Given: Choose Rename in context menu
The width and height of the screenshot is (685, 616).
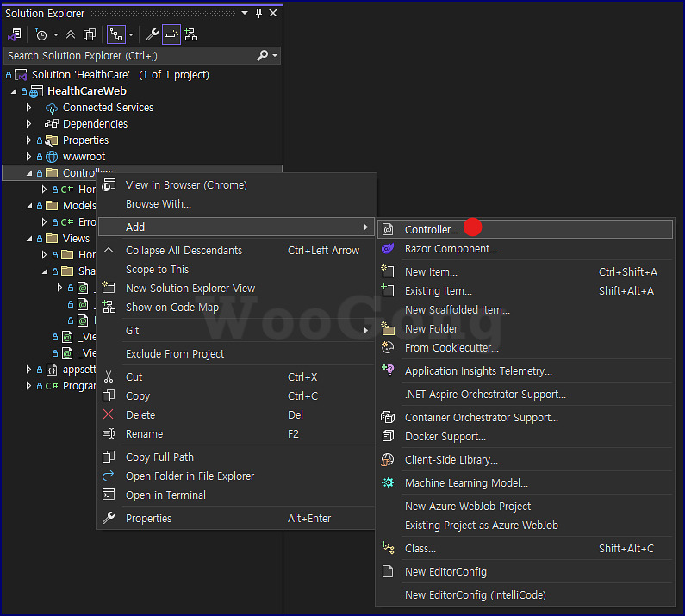Looking at the screenshot, I should (x=236, y=434).
